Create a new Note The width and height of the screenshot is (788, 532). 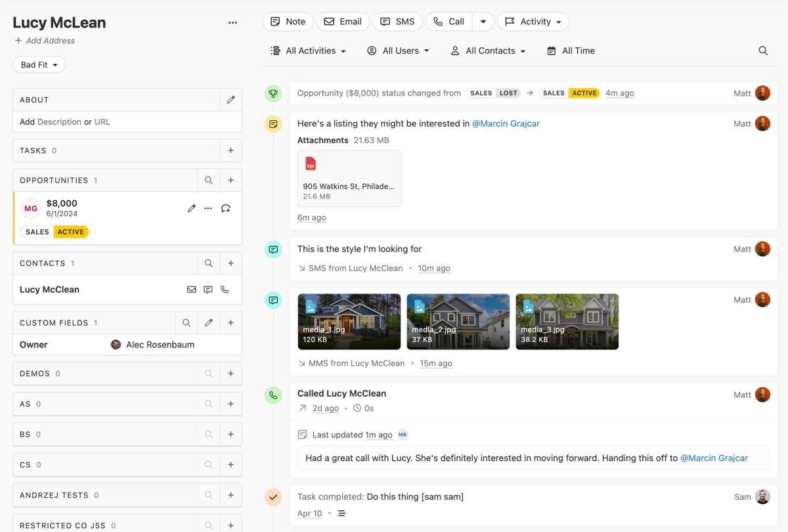tap(288, 22)
